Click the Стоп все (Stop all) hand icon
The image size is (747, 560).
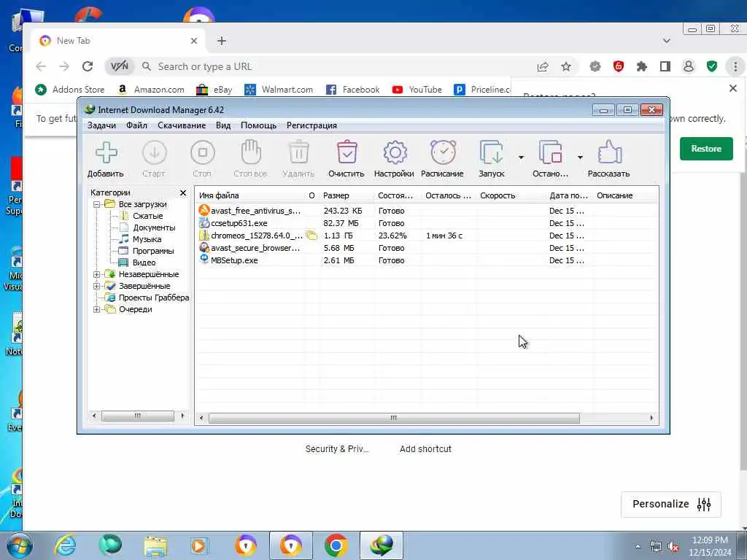(x=251, y=152)
